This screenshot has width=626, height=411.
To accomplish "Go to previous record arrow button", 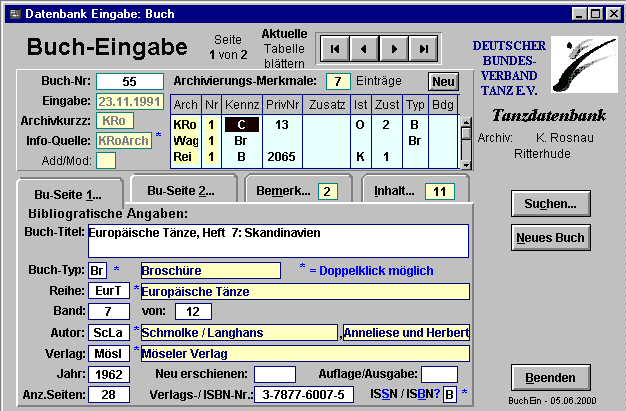I will click(364, 47).
